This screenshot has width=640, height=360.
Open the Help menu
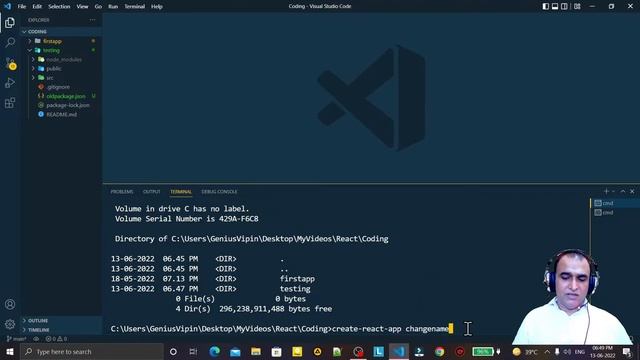click(x=157, y=7)
